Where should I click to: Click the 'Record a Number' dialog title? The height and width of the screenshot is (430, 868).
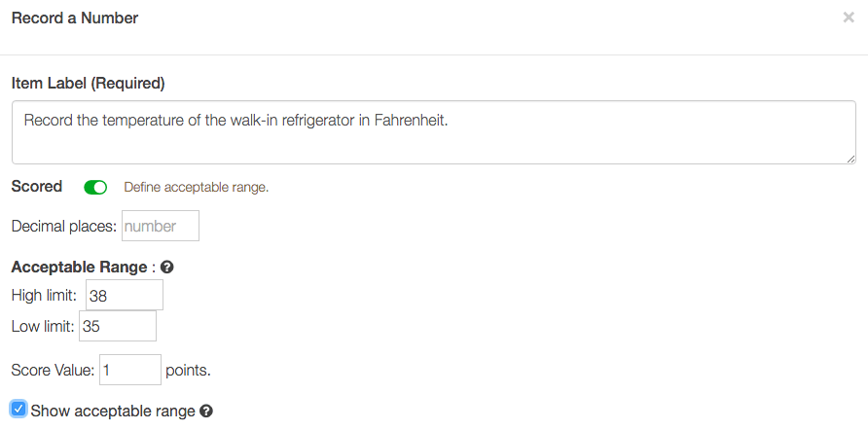coord(75,18)
